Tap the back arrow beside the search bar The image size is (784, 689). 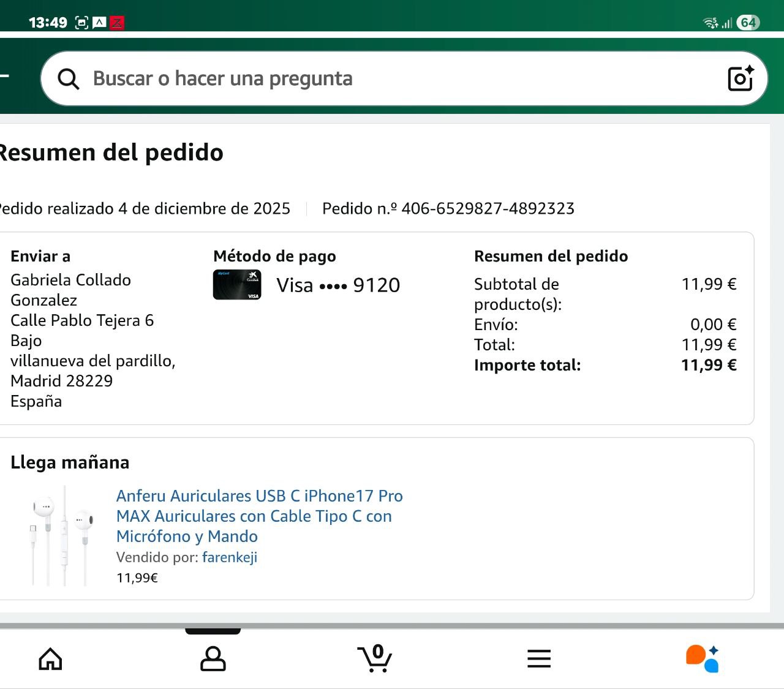click(5, 76)
